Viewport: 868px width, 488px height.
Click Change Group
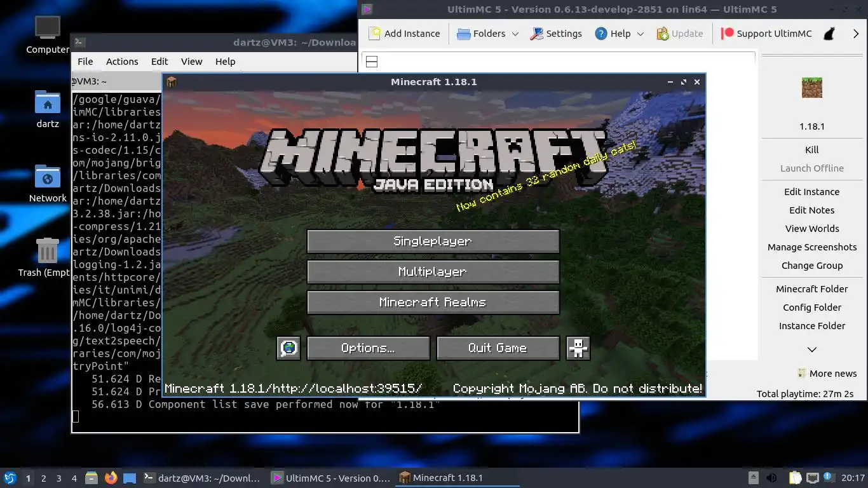811,266
